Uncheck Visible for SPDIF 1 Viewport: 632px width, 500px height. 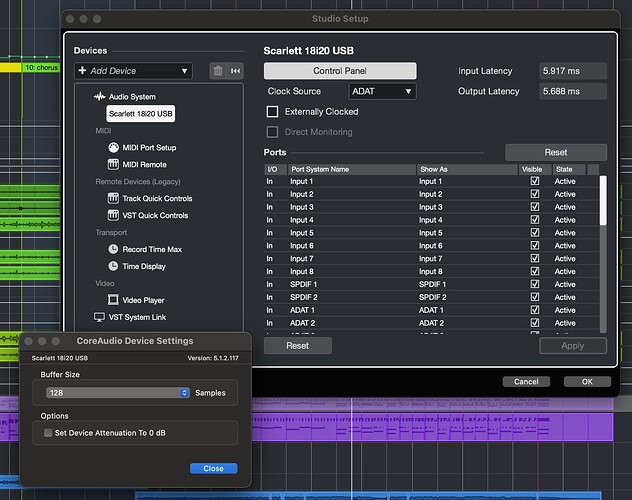(535, 284)
